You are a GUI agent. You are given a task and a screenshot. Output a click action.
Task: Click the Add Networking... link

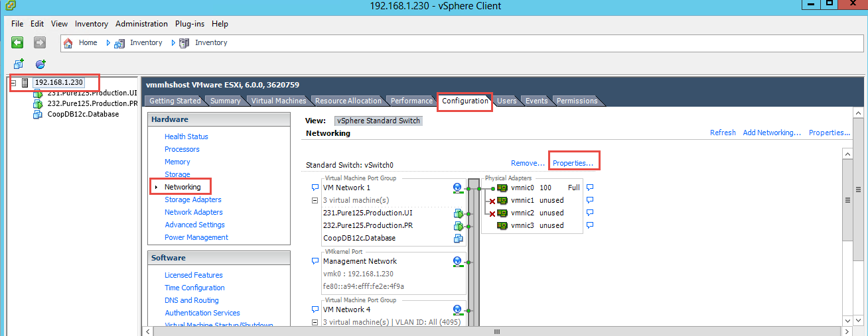pos(772,133)
